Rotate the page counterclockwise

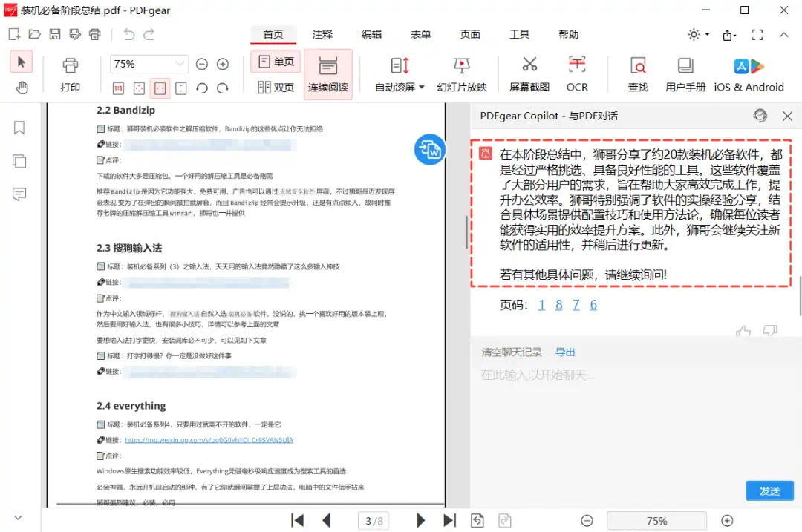pyautogui.click(x=202, y=88)
